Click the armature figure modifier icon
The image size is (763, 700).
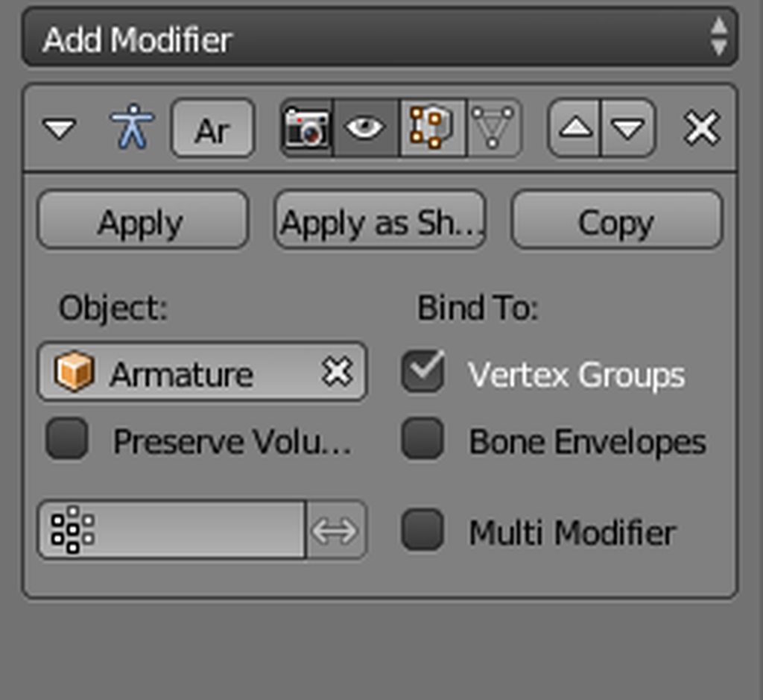tap(133, 127)
